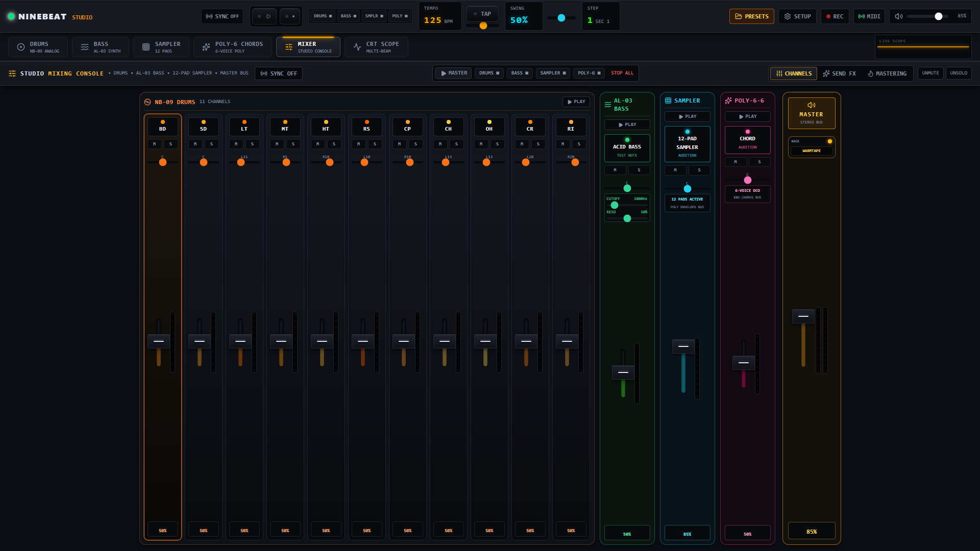
Task: Click the AL-03 Bass wave icon
Action: [x=608, y=105]
